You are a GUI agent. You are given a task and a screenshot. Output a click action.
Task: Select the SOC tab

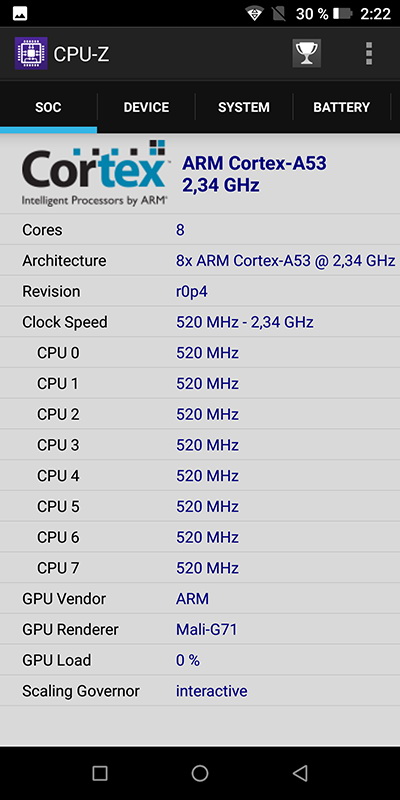(48, 107)
